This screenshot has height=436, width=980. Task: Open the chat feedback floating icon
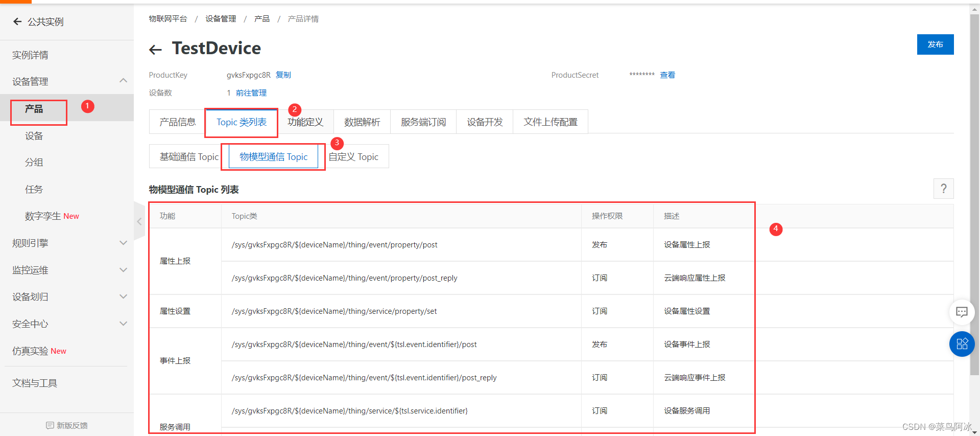[962, 312]
